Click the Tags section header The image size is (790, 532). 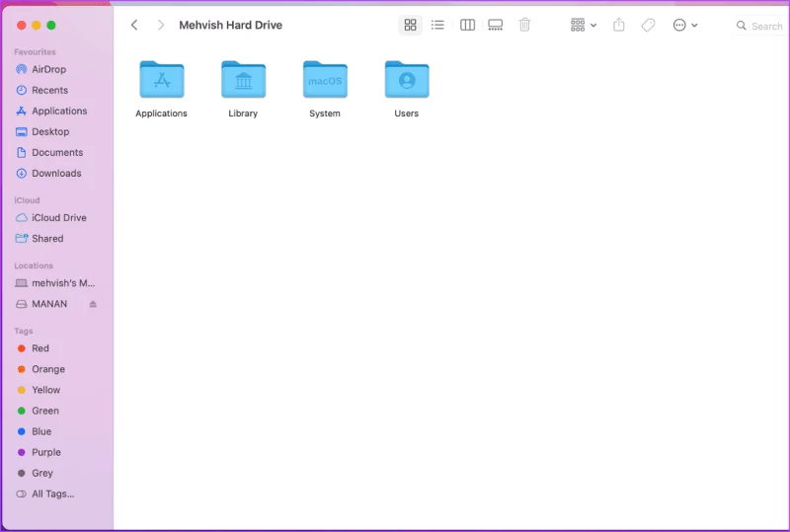[23, 331]
